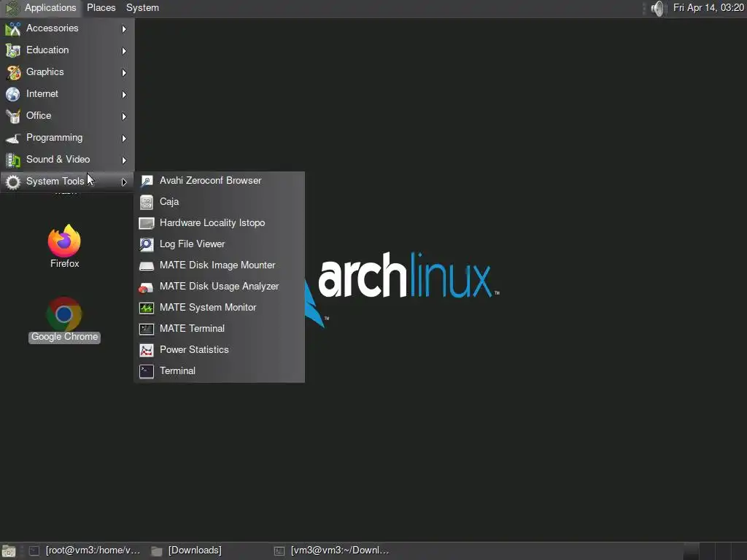Open the System menu
This screenshot has width=747, height=560.
(x=142, y=8)
